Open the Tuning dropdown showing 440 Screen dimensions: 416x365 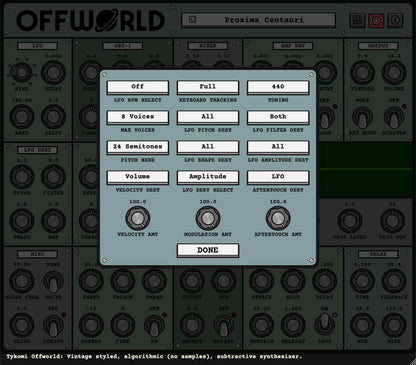[x=278, y=87]
